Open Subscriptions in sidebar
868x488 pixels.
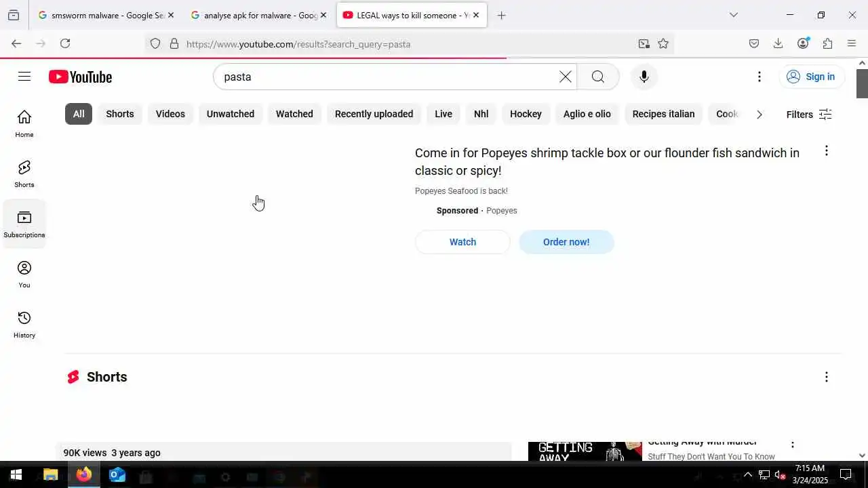(x=24, y=224)
